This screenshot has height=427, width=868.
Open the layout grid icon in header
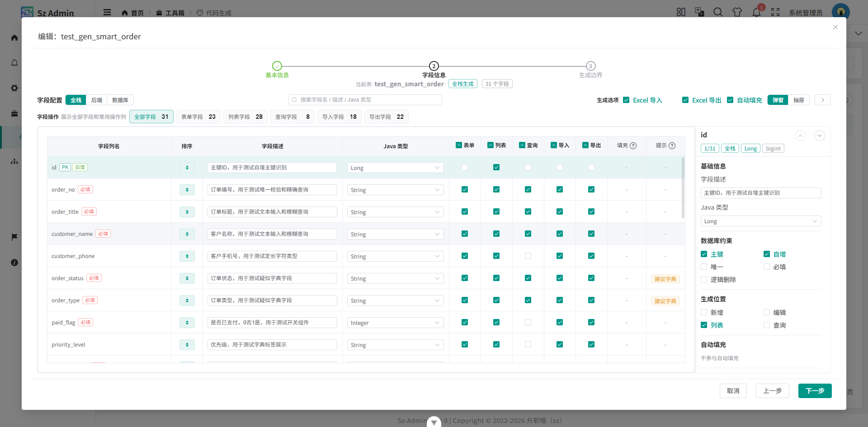(x=681, y=12)
